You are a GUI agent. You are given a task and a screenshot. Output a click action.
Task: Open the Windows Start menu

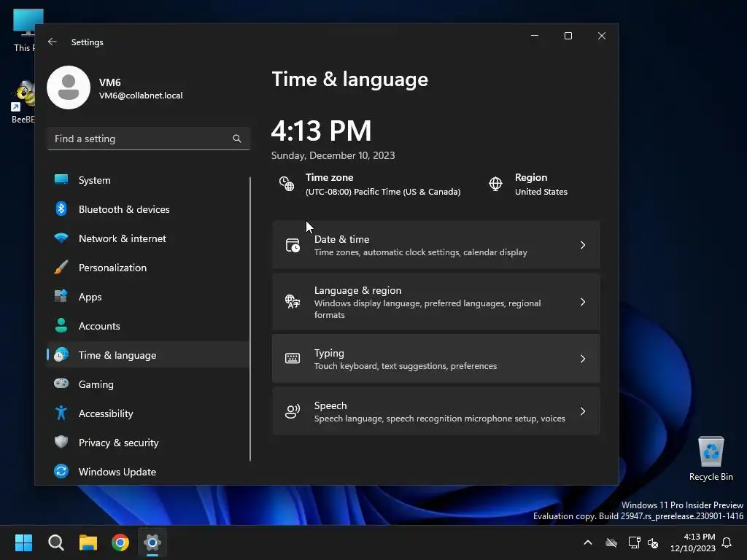23,542
